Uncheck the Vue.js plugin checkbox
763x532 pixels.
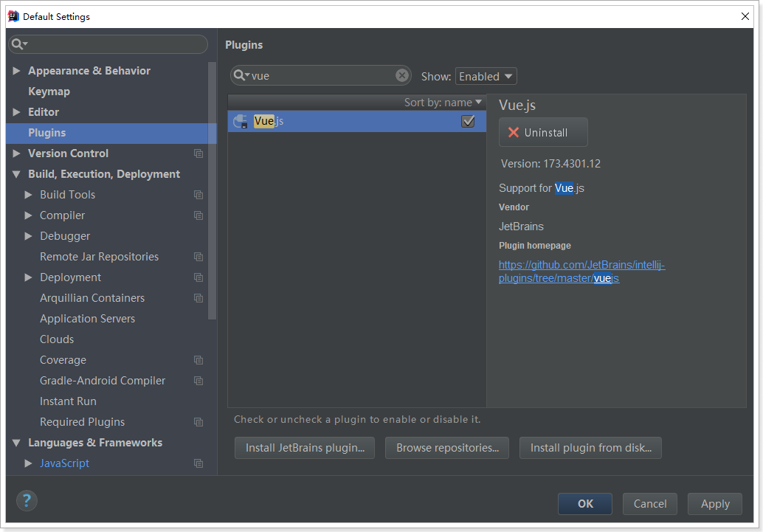point(468,122)
